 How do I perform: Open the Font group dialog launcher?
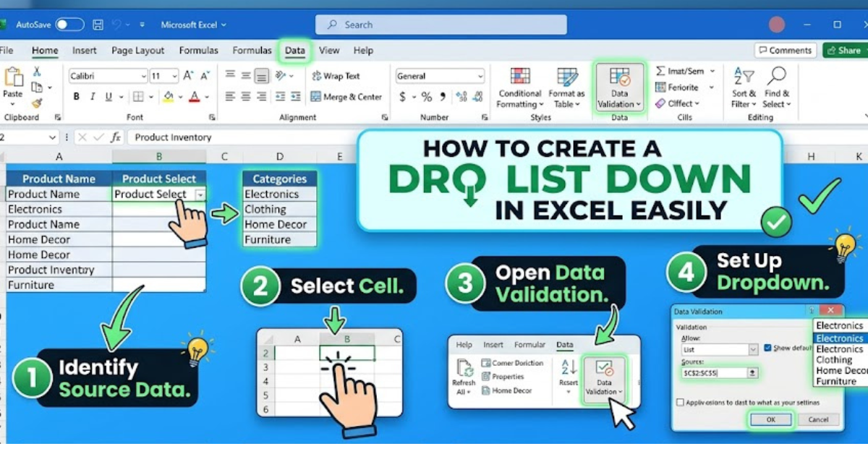(210, 117)
